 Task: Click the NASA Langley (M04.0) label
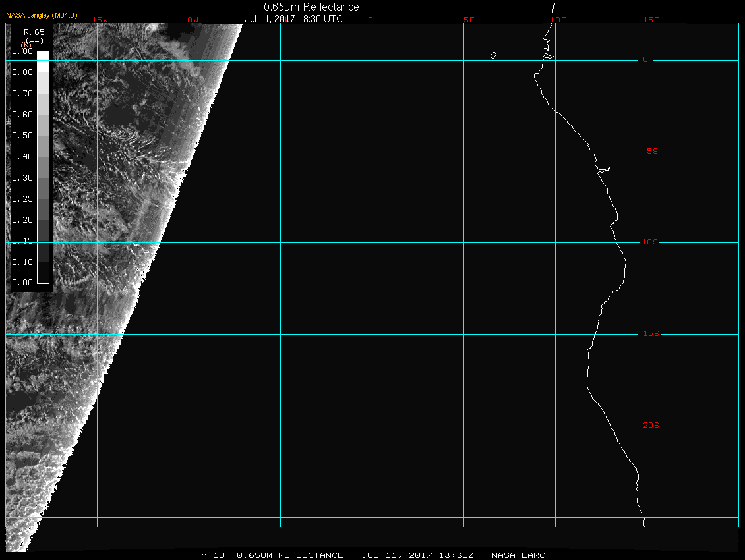point(42,14)
